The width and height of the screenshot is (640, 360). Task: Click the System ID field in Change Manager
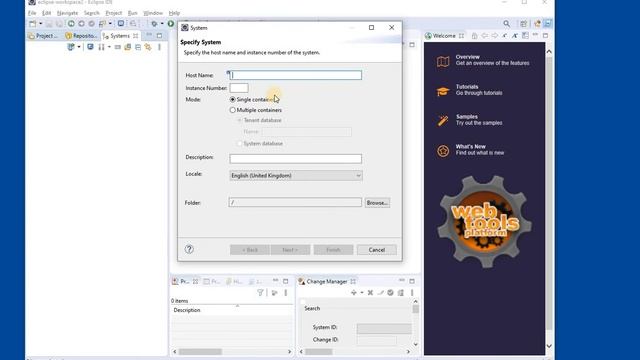pyautogui.click(x=384, y=328)
